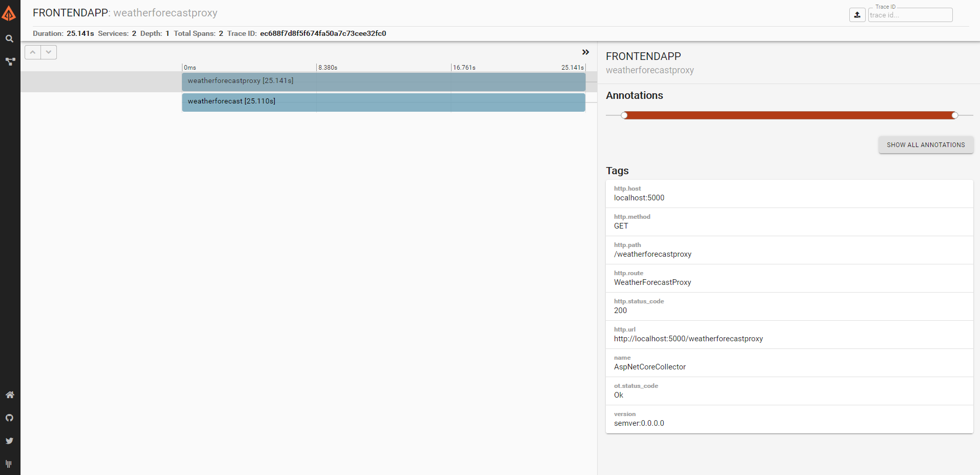The height and width of the screenshot is (475, 980).
Task: Collapse detail panel using double chevron
Action: pyautogui.click(x=585, y=52)
